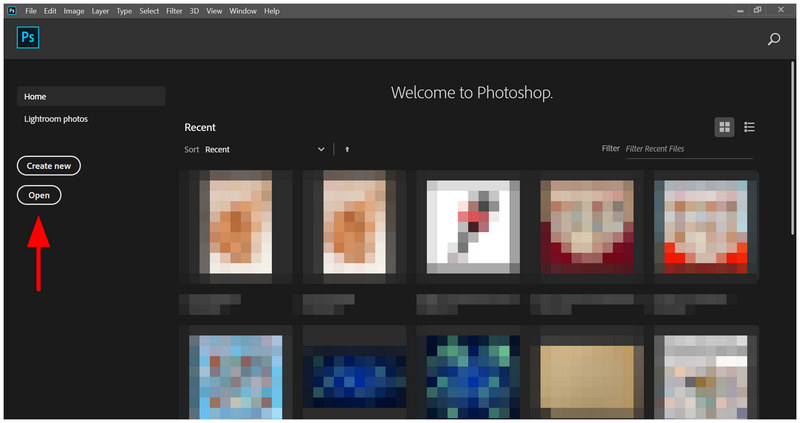The image size is (800, 423).
Task: Go to Lightroom photos
Action: pos(56,119)
